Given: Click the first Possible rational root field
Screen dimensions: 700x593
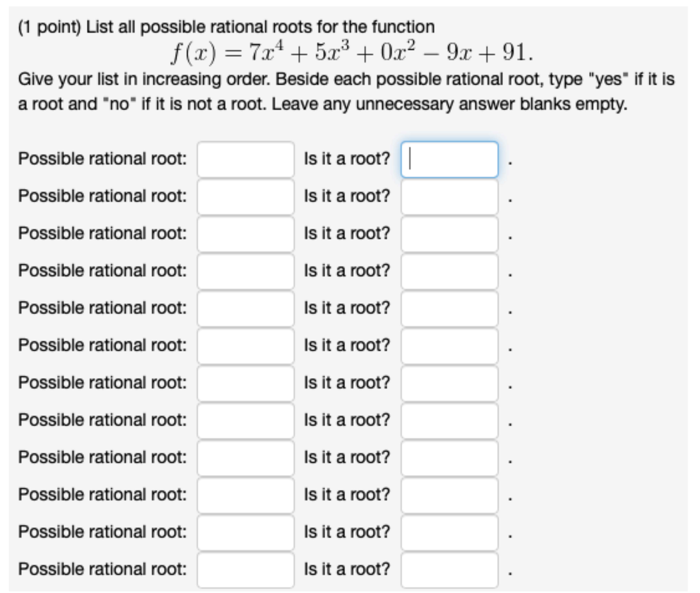Looking at the screenshot, I should [x=245, y=159].
